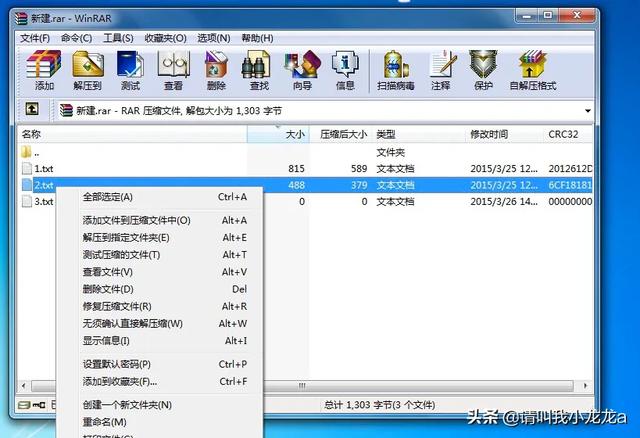
Task: Sort by the 类型 column header
Action: pyautogui.click(x=418, y=134)
